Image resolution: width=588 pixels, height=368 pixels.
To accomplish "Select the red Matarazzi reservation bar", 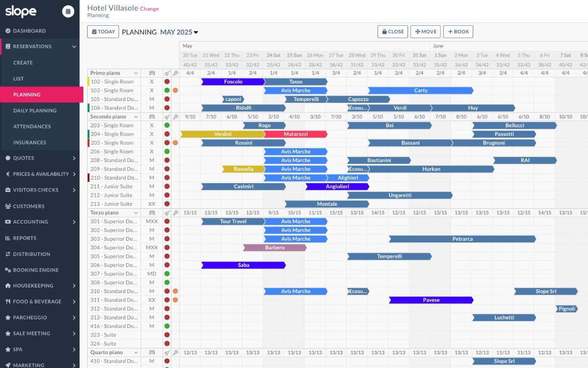I will (296, 134).
